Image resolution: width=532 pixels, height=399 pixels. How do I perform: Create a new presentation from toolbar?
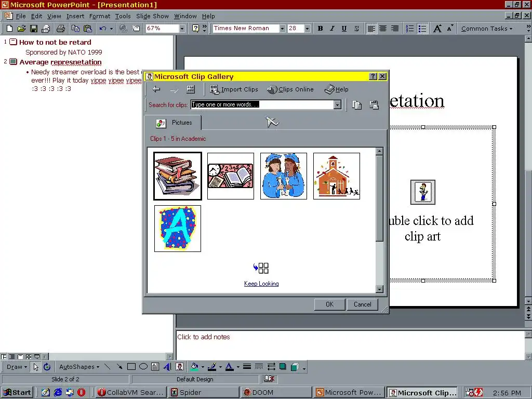(x=9, y=29)
